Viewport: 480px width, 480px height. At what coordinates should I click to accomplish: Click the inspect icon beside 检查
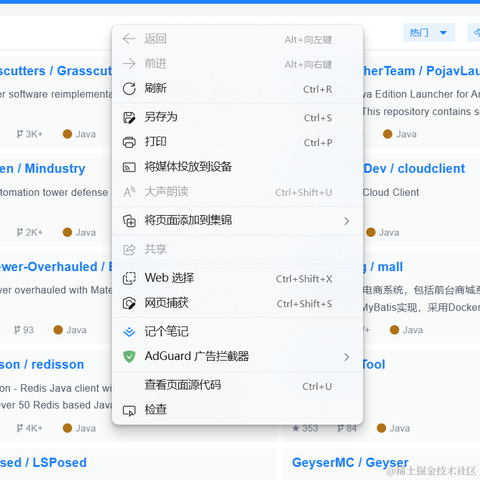tap(129, 410)
